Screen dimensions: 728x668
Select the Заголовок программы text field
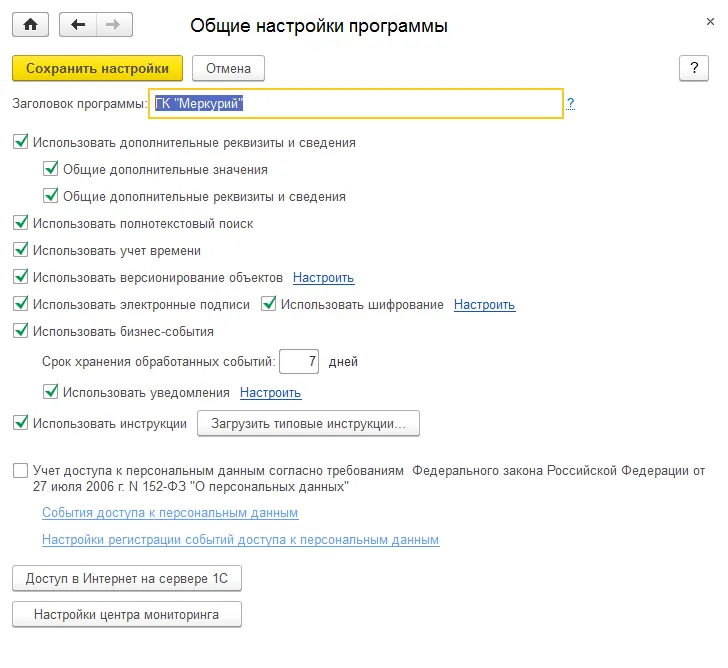[356, 103]
